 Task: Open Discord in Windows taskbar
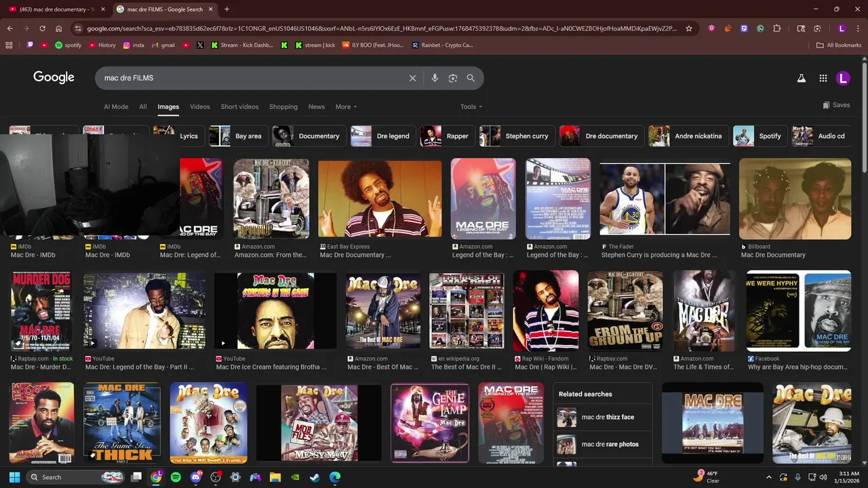[196, 477]
